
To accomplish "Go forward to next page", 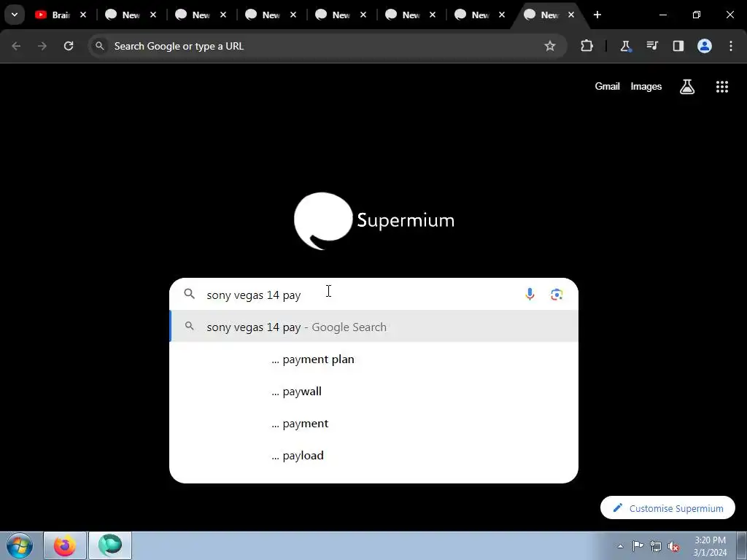I will click(x=42, y=46).
